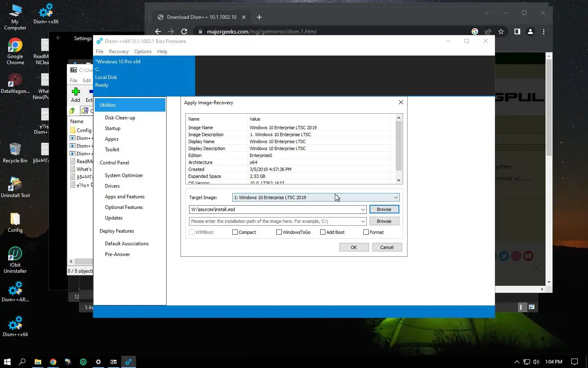Enable the Format checkbox

366,232
